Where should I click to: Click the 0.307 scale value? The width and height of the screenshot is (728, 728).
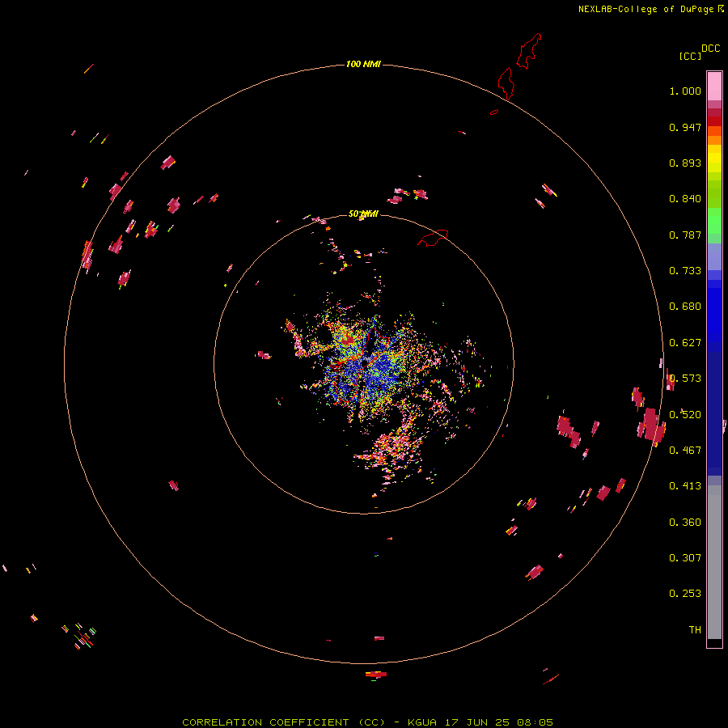click(x=685, y=558)
